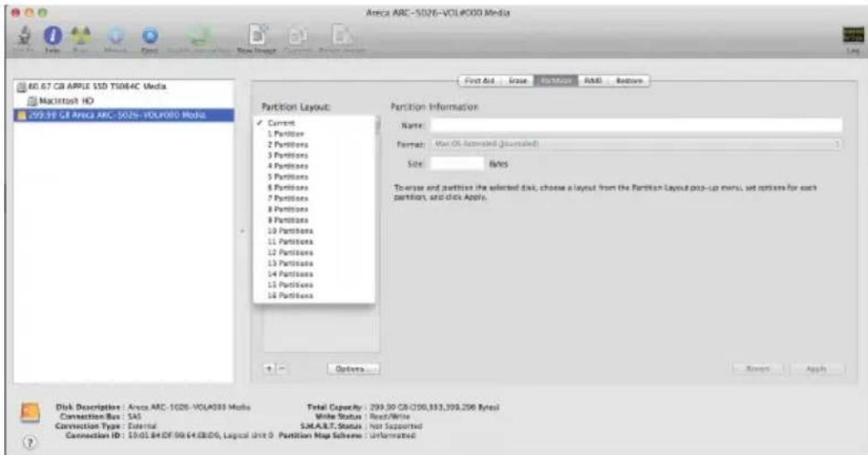
Task: Click the Burn toolbar icon
Action: pos(81,37)
